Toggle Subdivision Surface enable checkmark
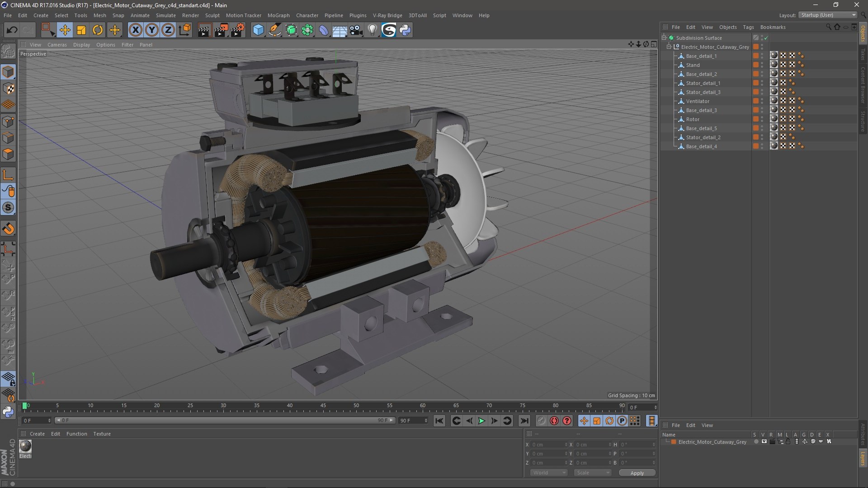Screen dimensions: 868x488 766,38
